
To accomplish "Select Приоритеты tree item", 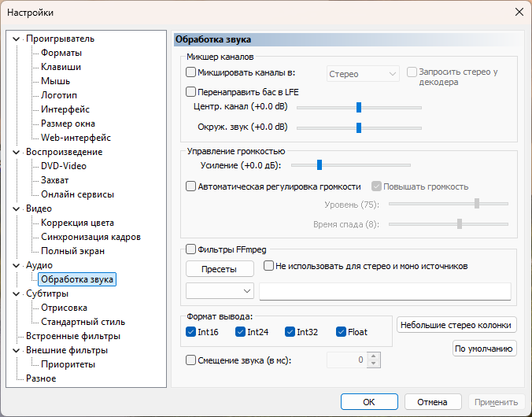I will pyautogui.click(x=68, y=364).
